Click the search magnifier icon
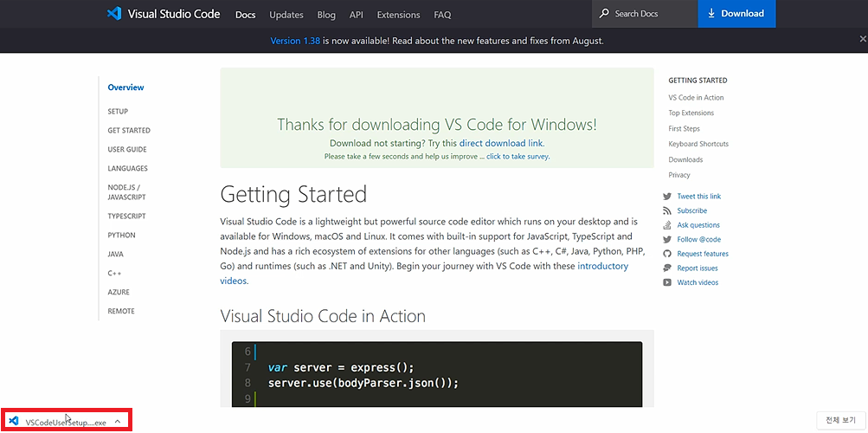868x433 pixels. (x=605, y=14)
